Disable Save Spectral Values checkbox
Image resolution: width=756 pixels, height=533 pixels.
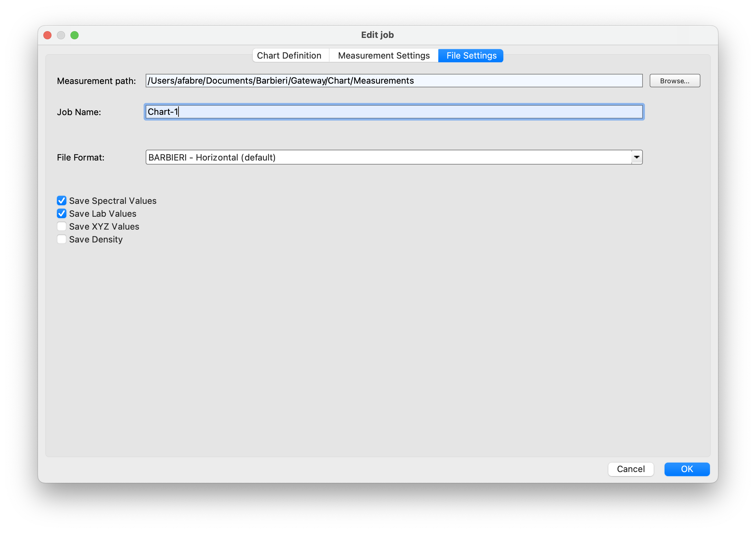coord(62,201)
